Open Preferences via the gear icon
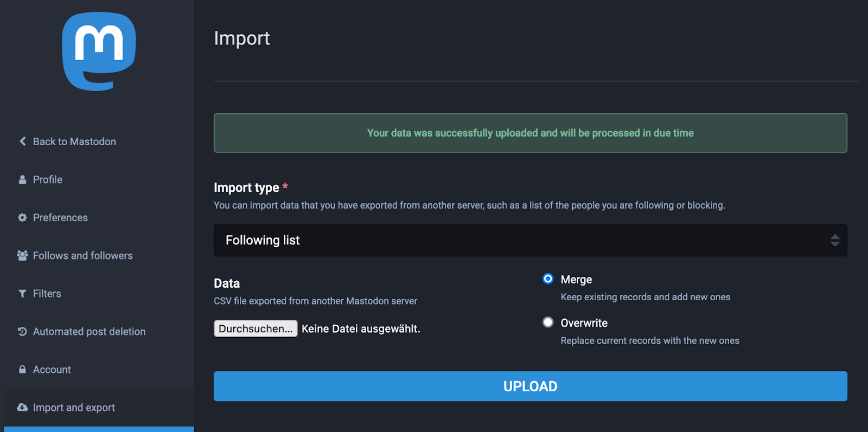This screenshot has width=868, height=432. point(22,217)
